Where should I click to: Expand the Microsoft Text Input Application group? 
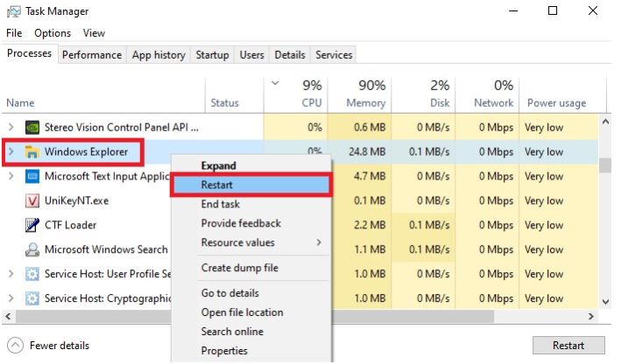11,176
